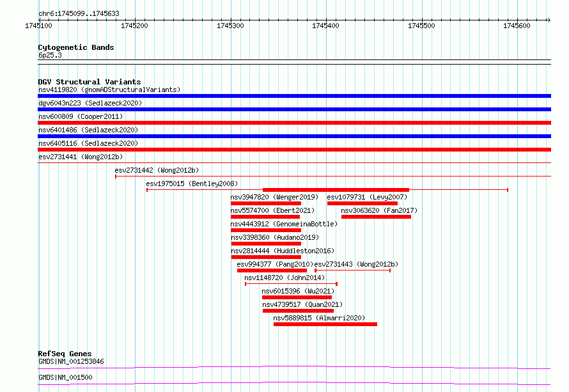This screenshot has height=392, width=569.
Task: Click the Cytogenetic Bands track title
Action: 76,47
